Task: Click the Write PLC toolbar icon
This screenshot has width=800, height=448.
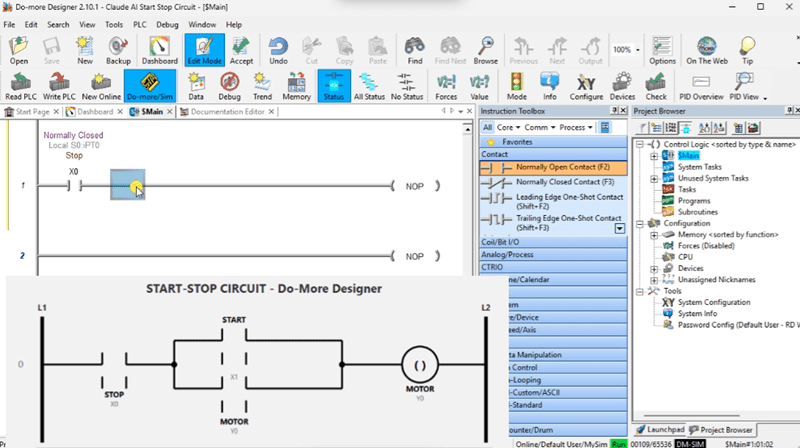Action: click(61, 86)
